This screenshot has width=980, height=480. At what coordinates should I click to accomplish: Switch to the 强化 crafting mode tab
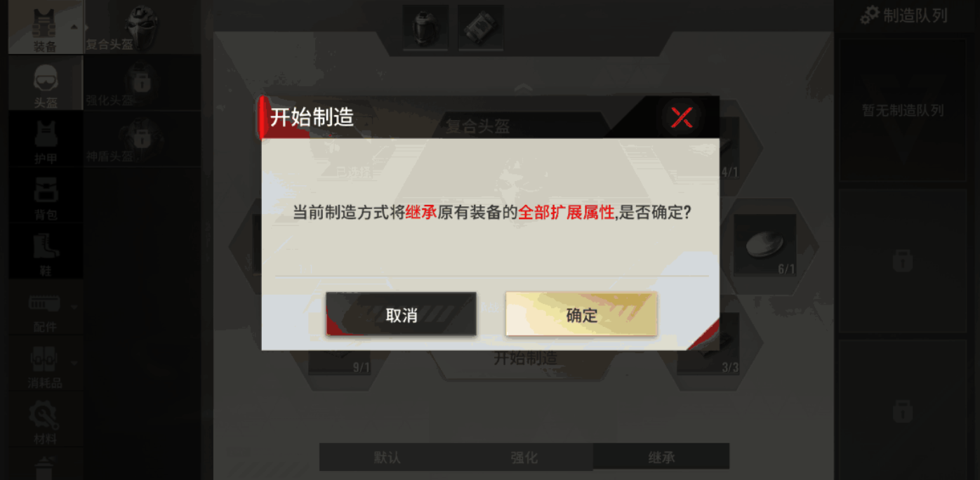click(524, 457)
